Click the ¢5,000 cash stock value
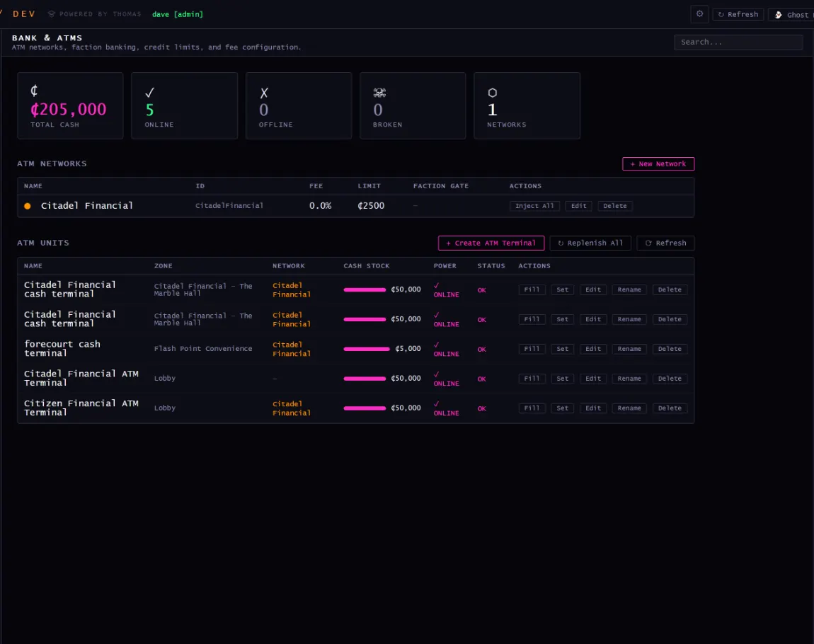Viewport: 814px width, 644px height. tap(408, 349)
